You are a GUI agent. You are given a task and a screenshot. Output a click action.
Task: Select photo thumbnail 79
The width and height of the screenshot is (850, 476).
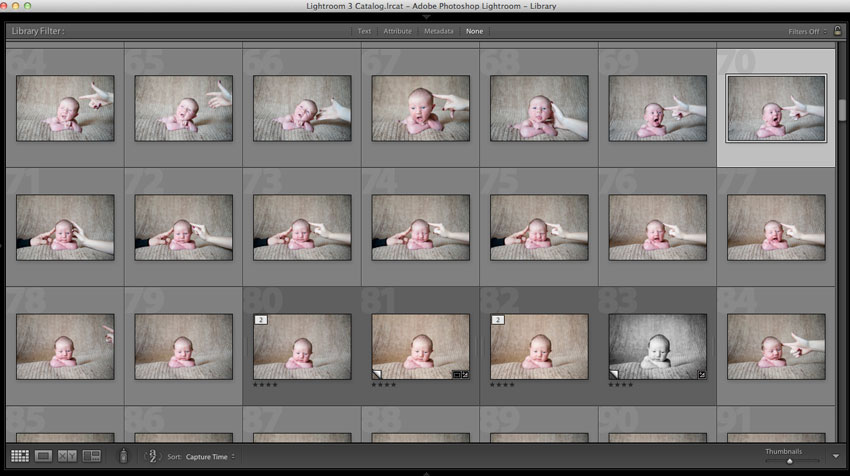click(x=184, y=347)
